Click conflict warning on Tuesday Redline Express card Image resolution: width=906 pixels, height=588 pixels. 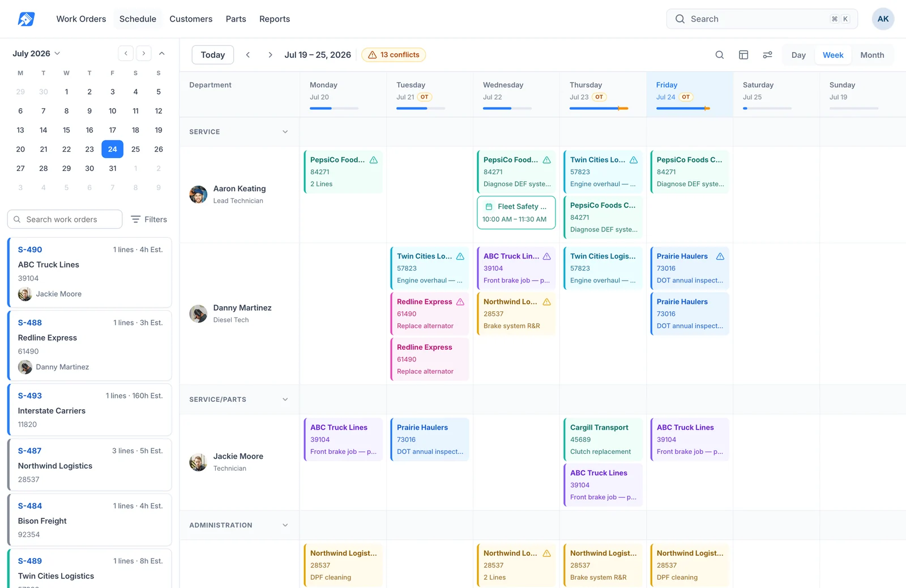coord(460,302)
